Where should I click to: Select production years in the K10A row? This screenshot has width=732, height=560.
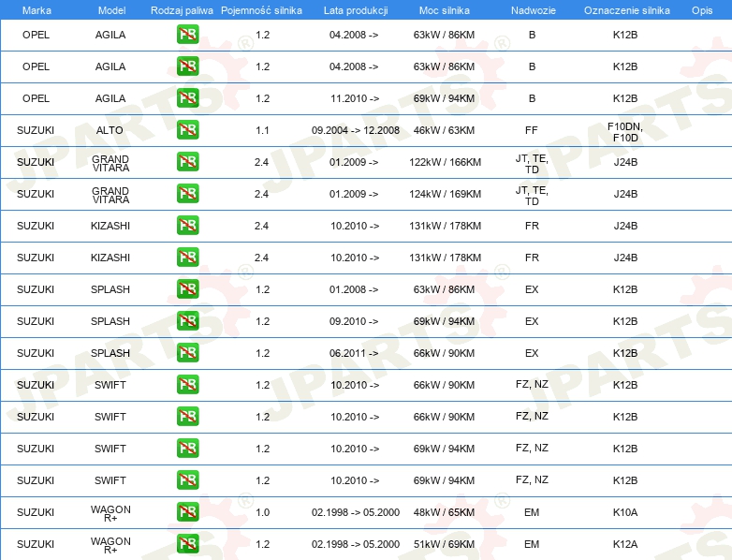[x=356, y=512]
